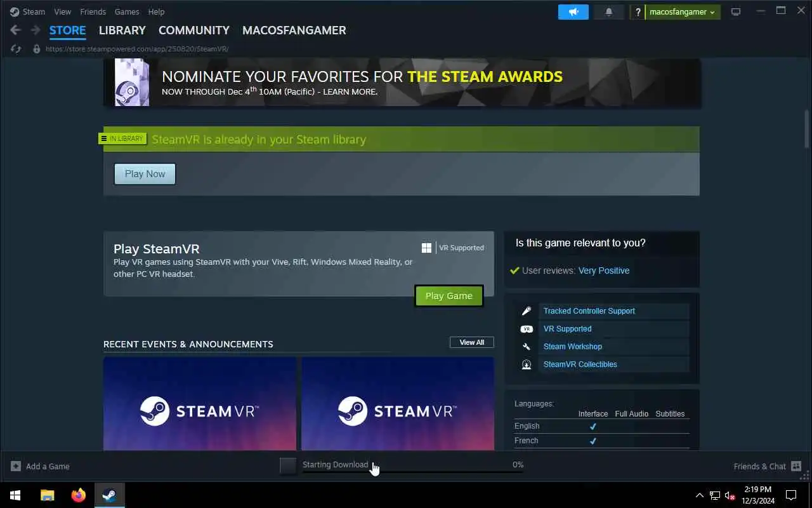Open the macosfangamer account dropdown
Viewport: 812px width, 508px height.
click(683, 12)
